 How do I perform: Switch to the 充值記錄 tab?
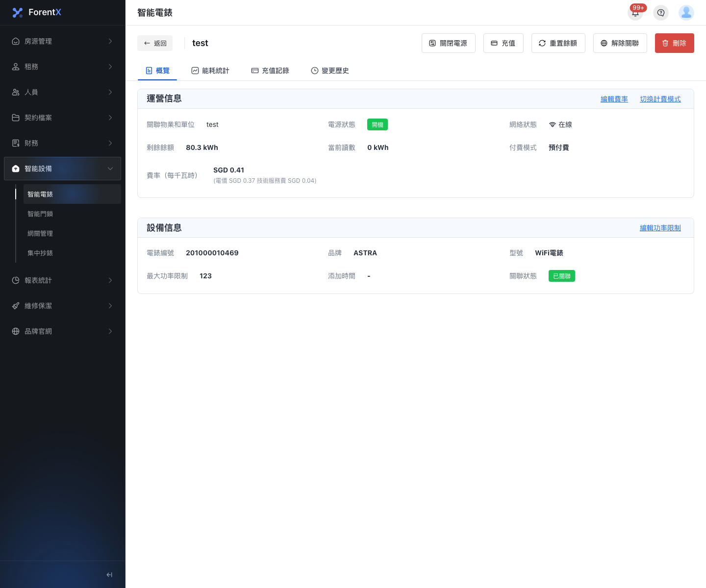(270, 71)
